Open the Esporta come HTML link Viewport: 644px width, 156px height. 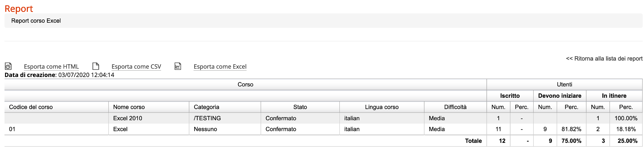click(51, 67)
